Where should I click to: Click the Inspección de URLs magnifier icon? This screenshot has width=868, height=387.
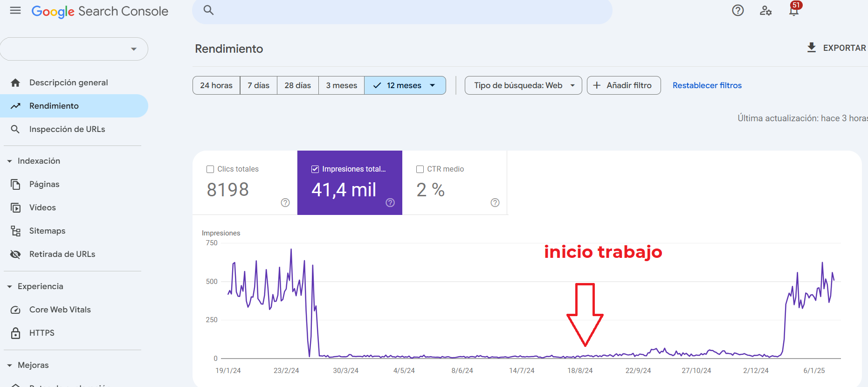coord(15,129)
